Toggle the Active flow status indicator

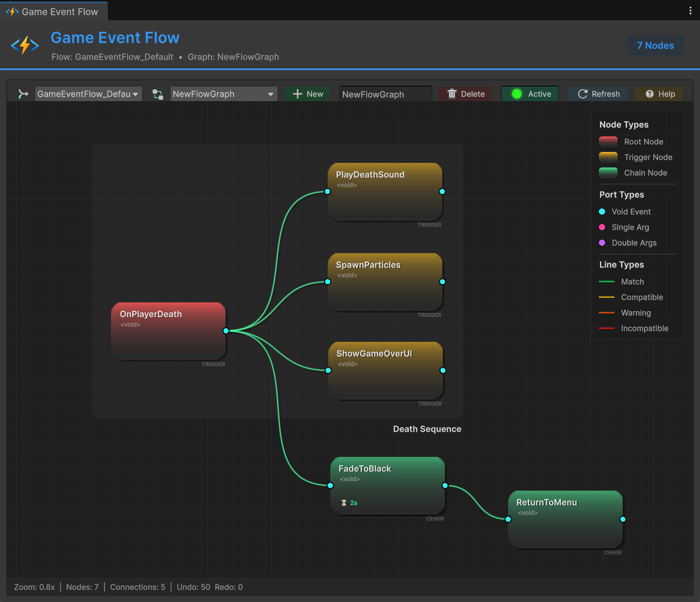(x=516, y=94)
